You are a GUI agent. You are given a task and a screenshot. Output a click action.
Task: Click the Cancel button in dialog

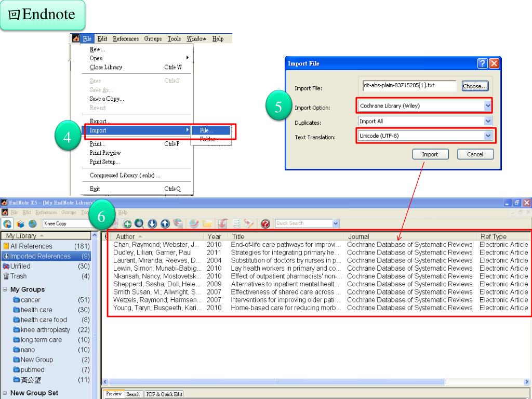tap(475, 154)
